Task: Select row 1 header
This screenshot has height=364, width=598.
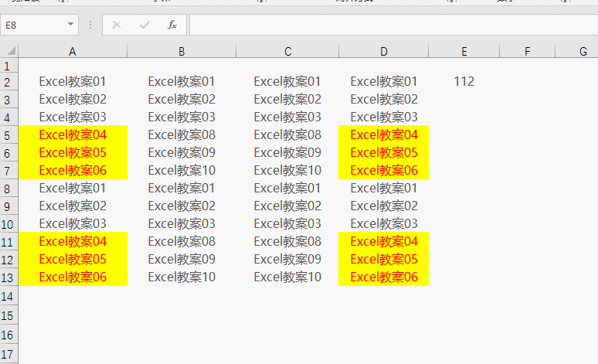Action: [x=9, y=66]
